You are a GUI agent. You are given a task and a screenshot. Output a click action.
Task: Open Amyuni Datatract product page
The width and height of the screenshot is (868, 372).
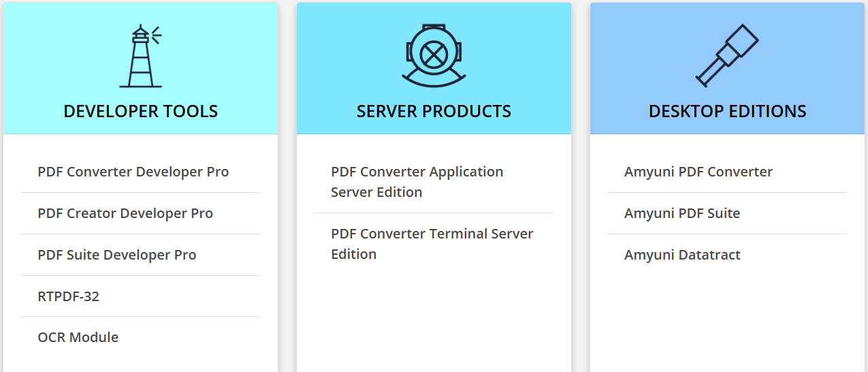682,255
